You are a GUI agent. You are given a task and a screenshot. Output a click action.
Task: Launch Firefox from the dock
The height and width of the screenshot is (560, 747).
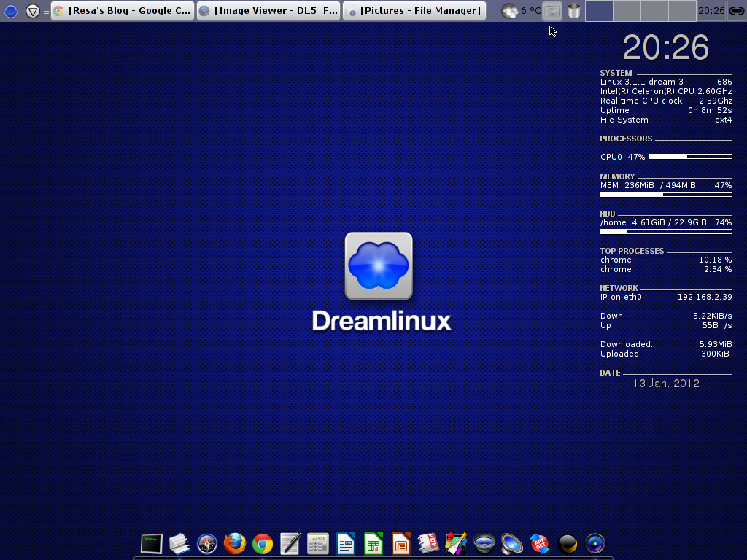(x=235, y=544)
